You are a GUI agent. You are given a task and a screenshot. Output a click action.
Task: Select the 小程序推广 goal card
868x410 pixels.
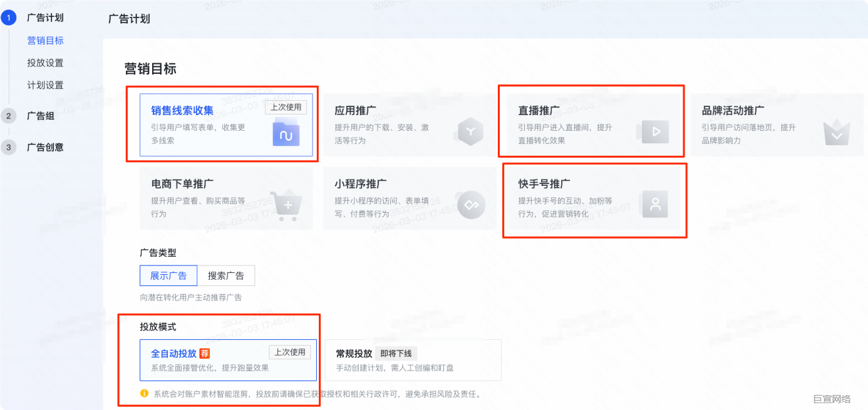(x=410, y=198)
